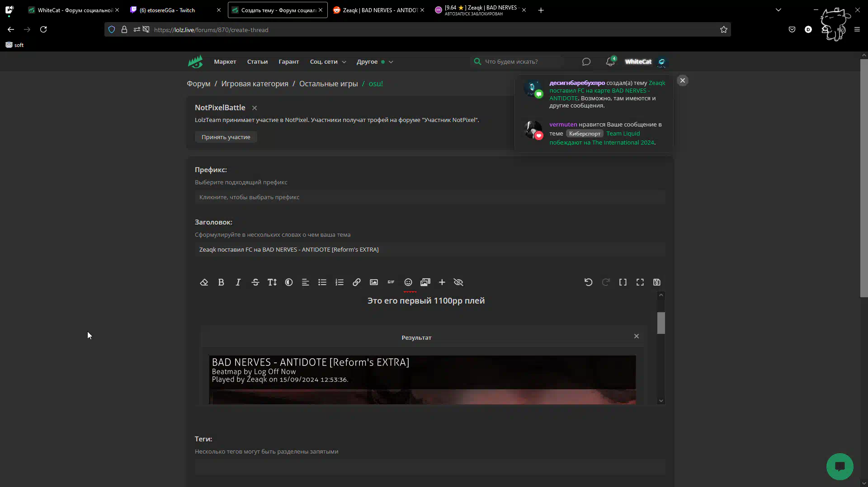
Task: Apply strikethrough formatting
Action: point(255,282)
